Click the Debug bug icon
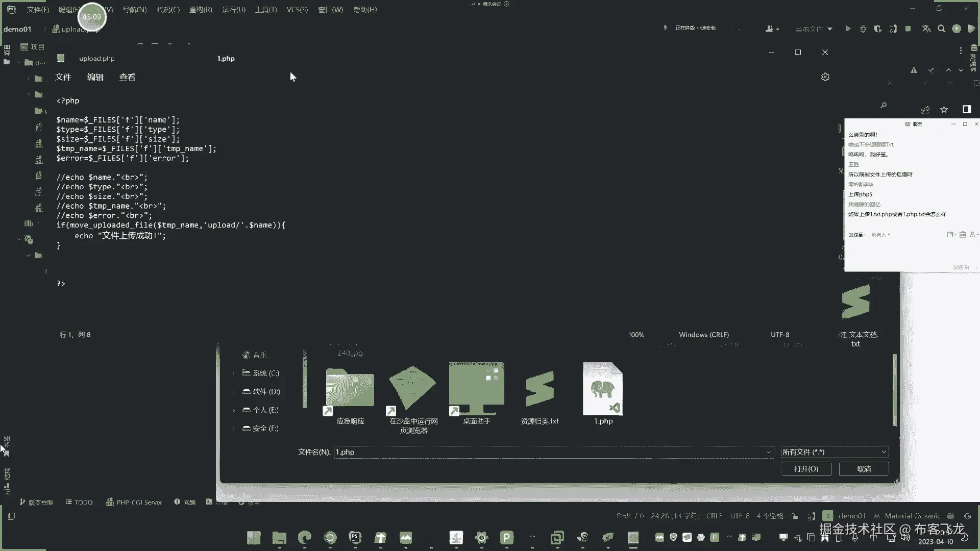This screenshot has height=551, width=980. (x=863, y=29)
